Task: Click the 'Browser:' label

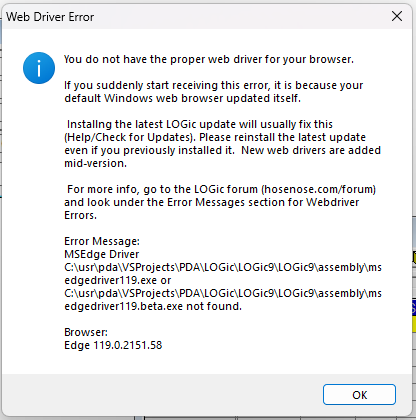Action: [x=86, y=332]
